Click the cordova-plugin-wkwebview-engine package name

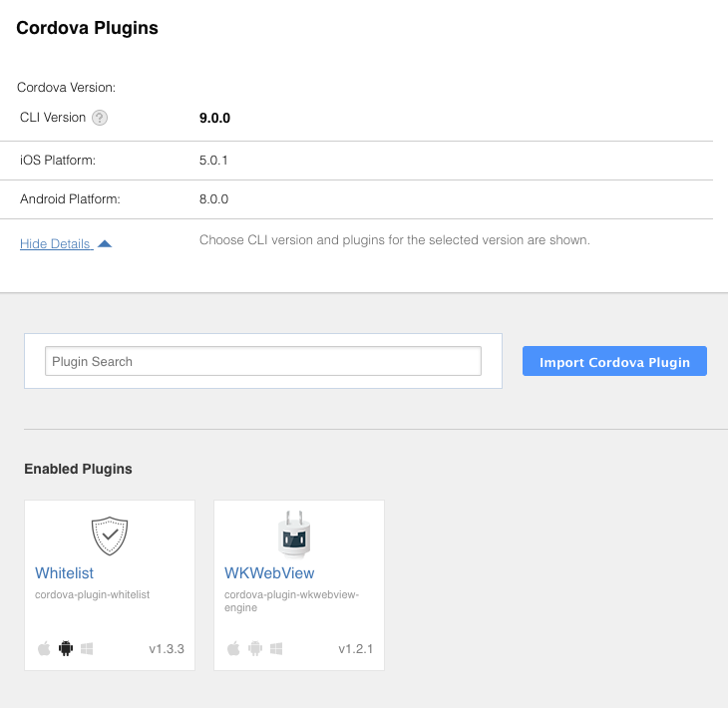[x=291, y=601]
